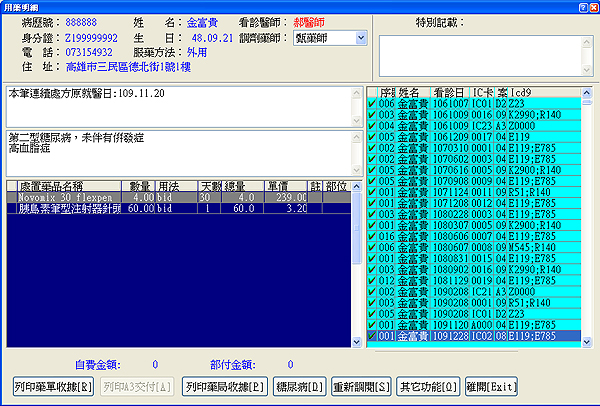The width and height of the screenshot is (600, 406).
Task: Toggle the checkmark on the 1061007 Z23 record
Action: (x=372, y=102)
